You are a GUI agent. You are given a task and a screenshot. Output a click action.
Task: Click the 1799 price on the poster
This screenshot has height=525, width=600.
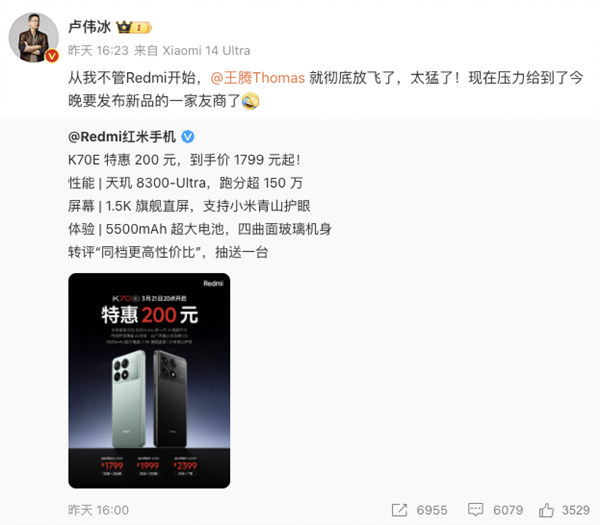[x=112, y=466]
